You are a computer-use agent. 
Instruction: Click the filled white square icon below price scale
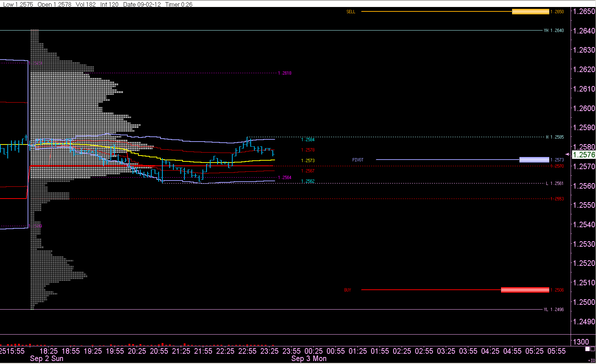click(588, 349)
